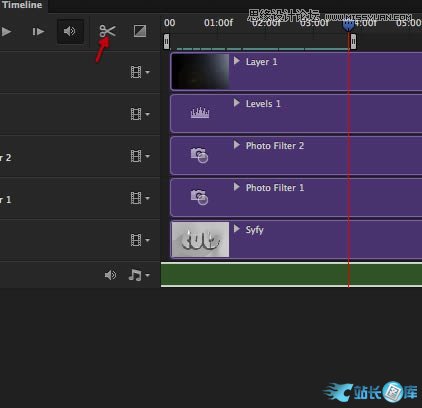The height and width of the screenshot is (408, 422).
Task: Mute the audio track speaker icon
Action: (x=110, y=275)
